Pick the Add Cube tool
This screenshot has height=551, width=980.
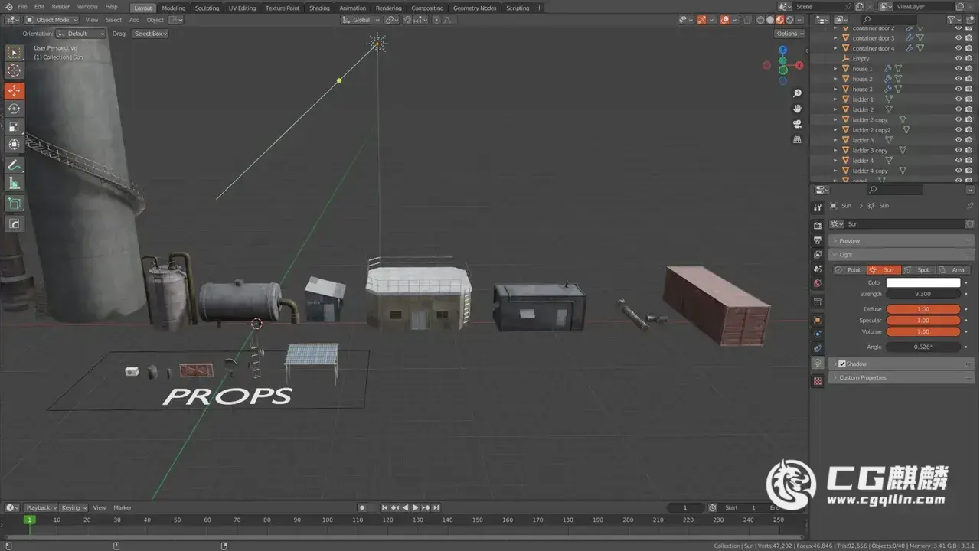coord(15,204)
